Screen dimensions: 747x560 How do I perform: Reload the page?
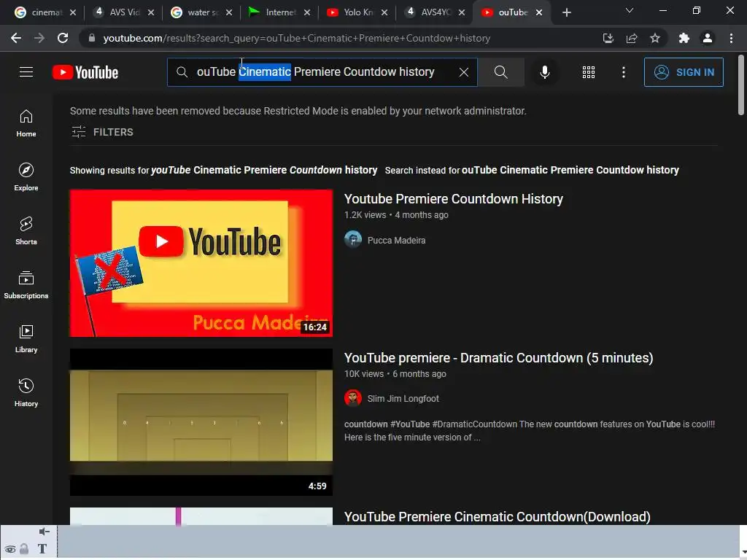click(x=63, y=38)
